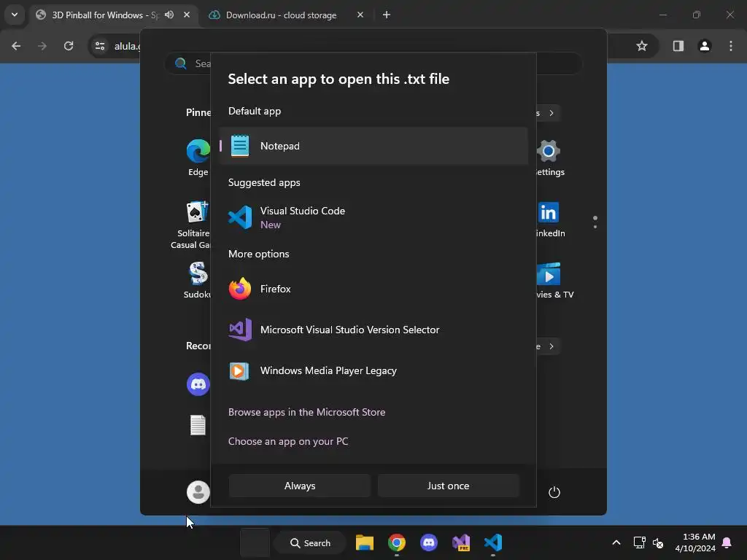Screen dimensions: 747x560
Task: Click the Always button
Action: click(300, 486)
